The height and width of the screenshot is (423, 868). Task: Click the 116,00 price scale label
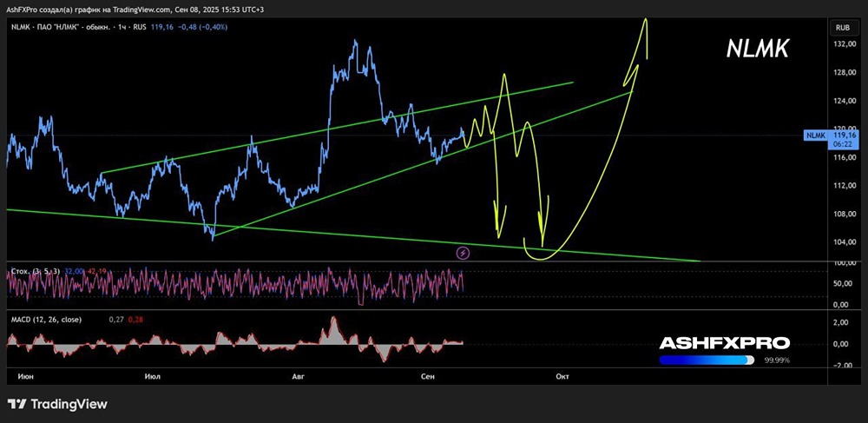844,158
